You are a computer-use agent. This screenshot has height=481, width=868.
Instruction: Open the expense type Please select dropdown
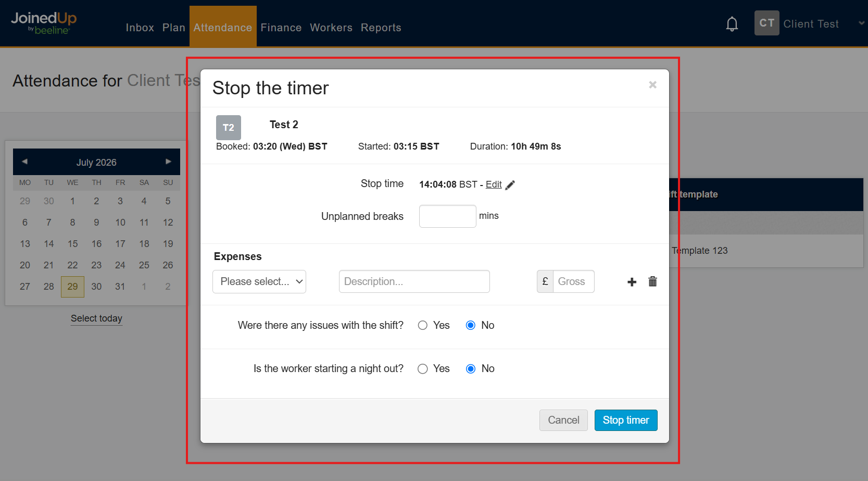tap(259, 281)
